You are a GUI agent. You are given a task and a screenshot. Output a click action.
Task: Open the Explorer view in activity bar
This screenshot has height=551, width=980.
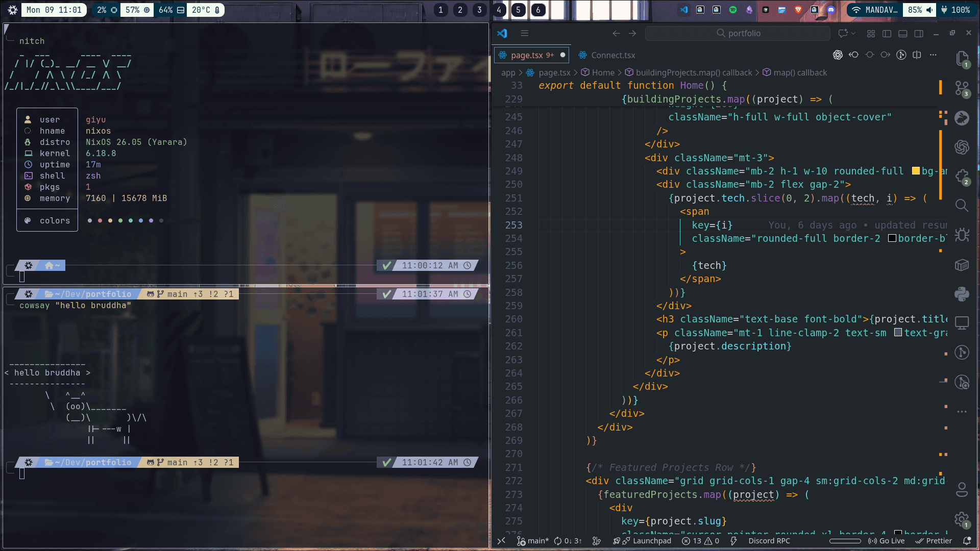coord(962,59)
